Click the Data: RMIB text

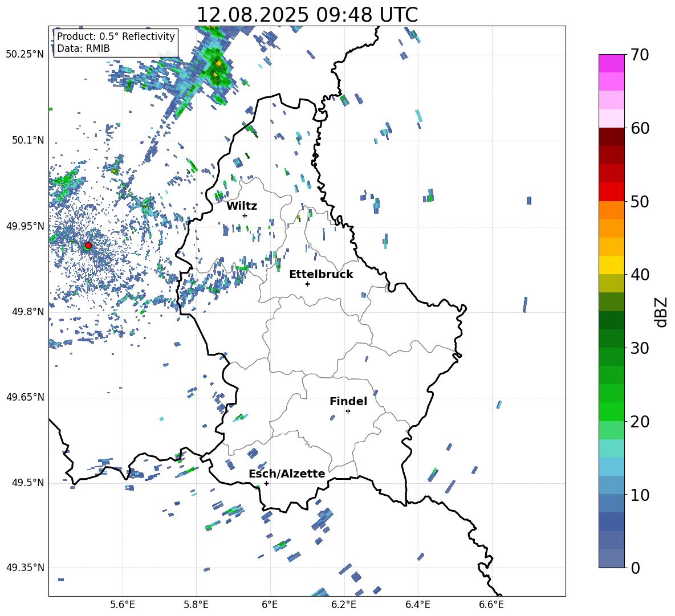pos(83,48)
